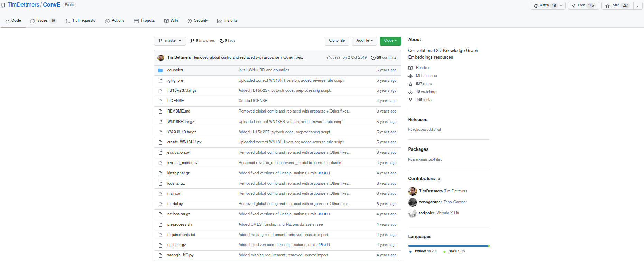This screenshot has width=644, height=262.
Task: Open the Actions tab
Action: click(x=115, y=21)
